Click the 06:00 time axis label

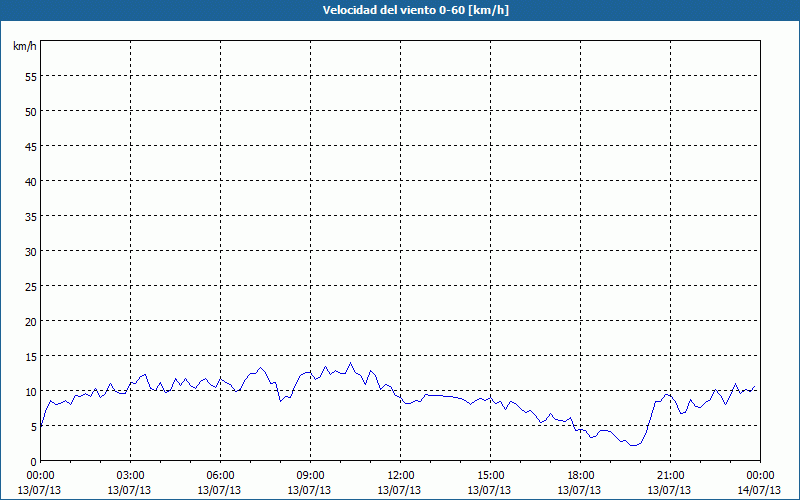(x=220, y=476)
